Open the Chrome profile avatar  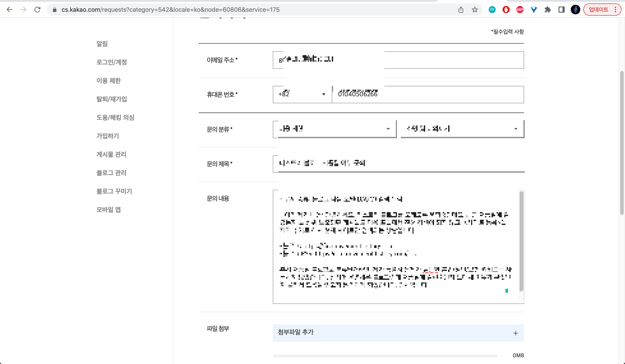[575, 10]
